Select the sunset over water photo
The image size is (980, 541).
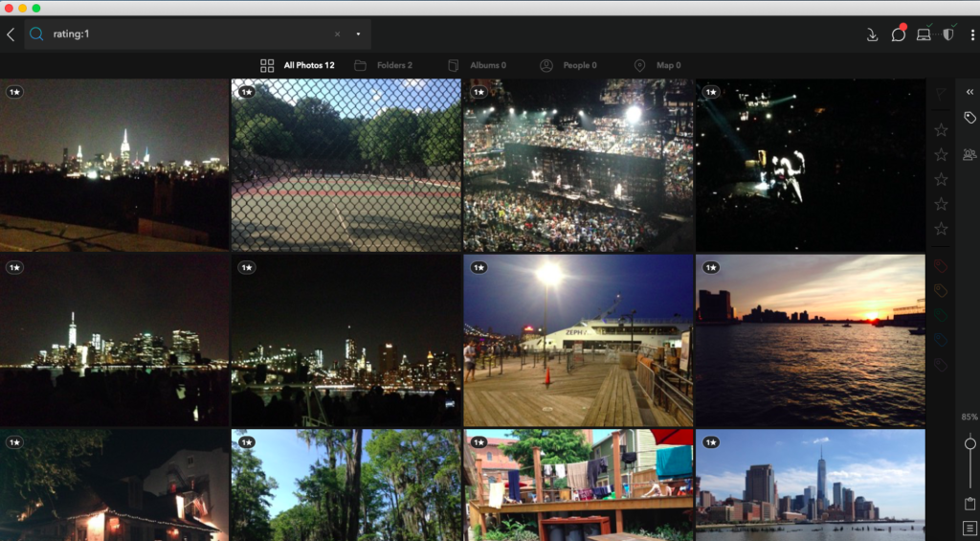point(811,340)
